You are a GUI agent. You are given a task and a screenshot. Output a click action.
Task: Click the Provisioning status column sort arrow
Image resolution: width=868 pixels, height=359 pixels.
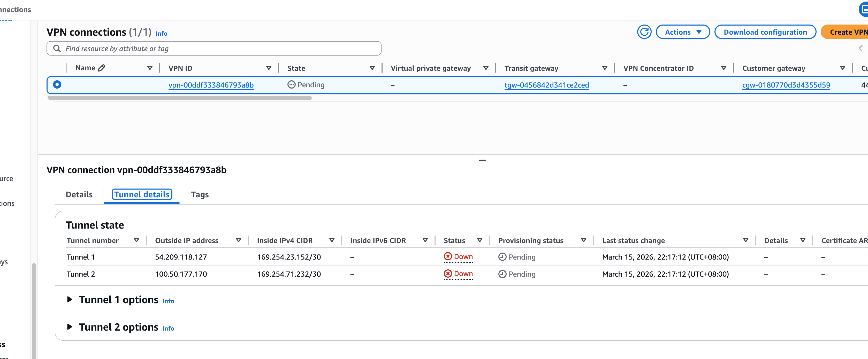584,240
